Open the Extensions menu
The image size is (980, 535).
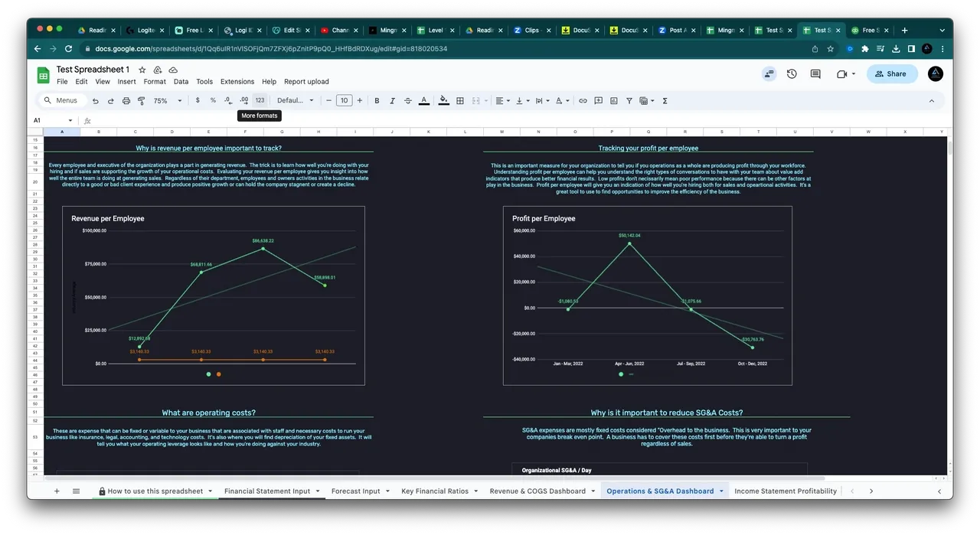coord(237,82)
